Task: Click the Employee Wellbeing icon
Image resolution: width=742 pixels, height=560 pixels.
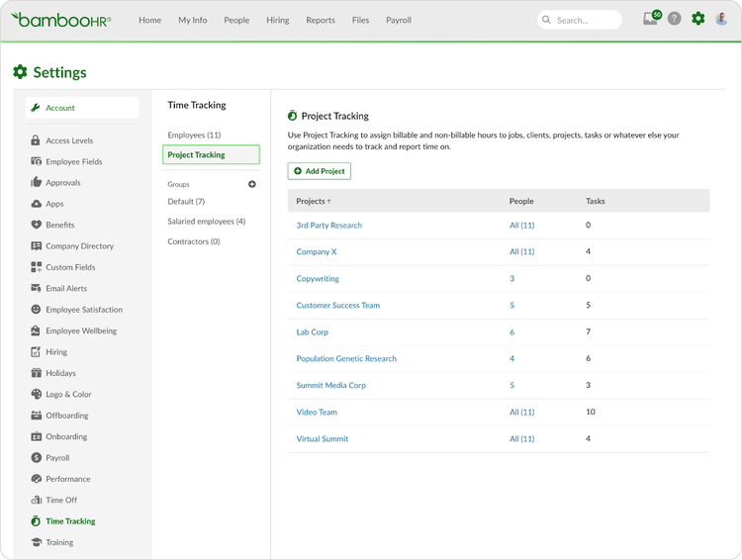Action: click(x=36, y=330)
